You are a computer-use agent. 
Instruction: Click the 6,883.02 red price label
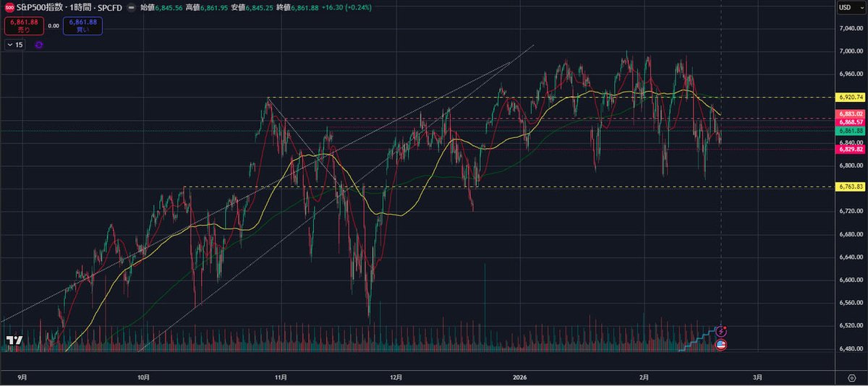click(x=851, y=114)
